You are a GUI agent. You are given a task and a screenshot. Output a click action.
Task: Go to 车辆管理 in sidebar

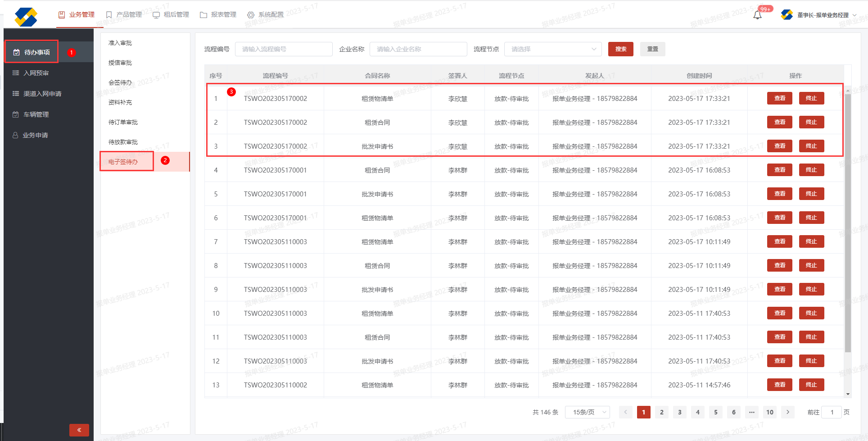click(x=36, y=114)
